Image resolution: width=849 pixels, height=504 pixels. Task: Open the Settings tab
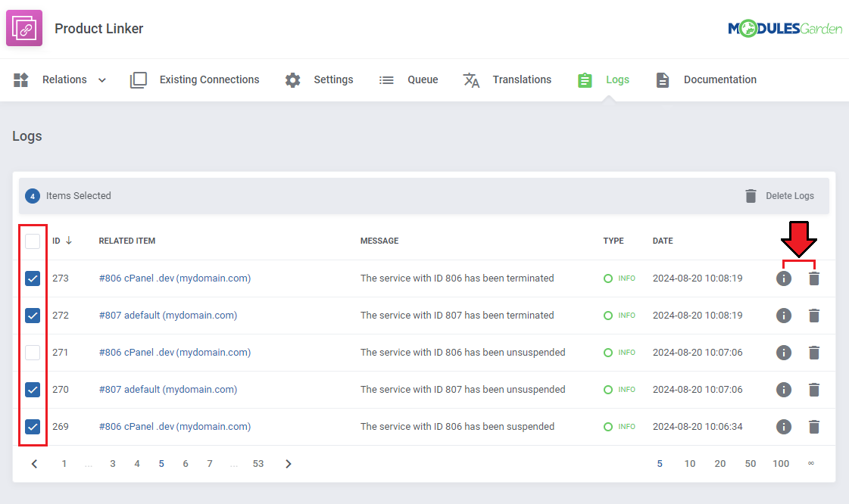(x=333, y=79)
